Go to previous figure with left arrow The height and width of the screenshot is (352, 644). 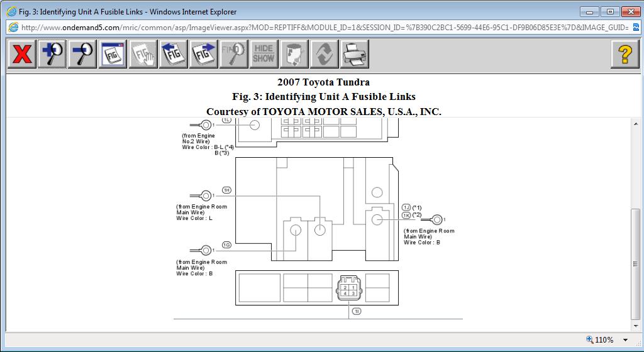coord(173,54)
